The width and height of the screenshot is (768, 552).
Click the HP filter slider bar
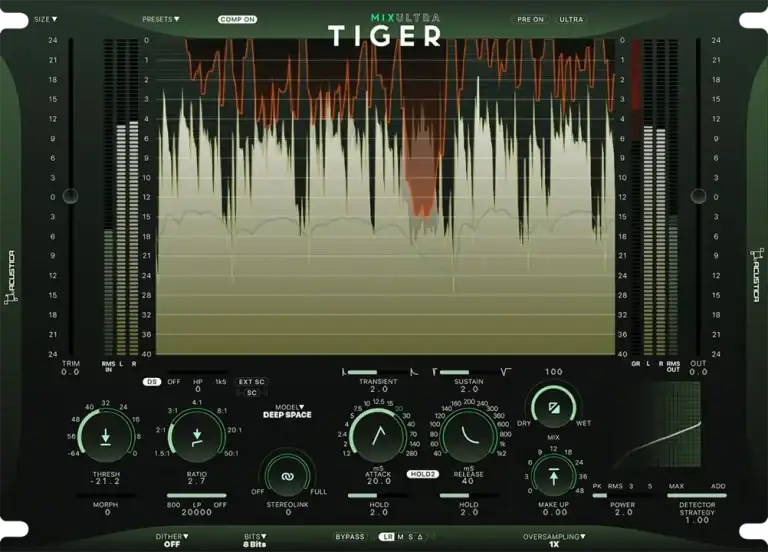coord(197,372)
